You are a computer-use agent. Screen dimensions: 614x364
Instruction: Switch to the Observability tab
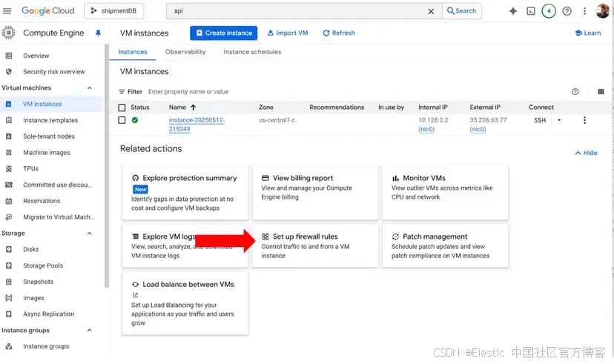click(x=185, y=52)
